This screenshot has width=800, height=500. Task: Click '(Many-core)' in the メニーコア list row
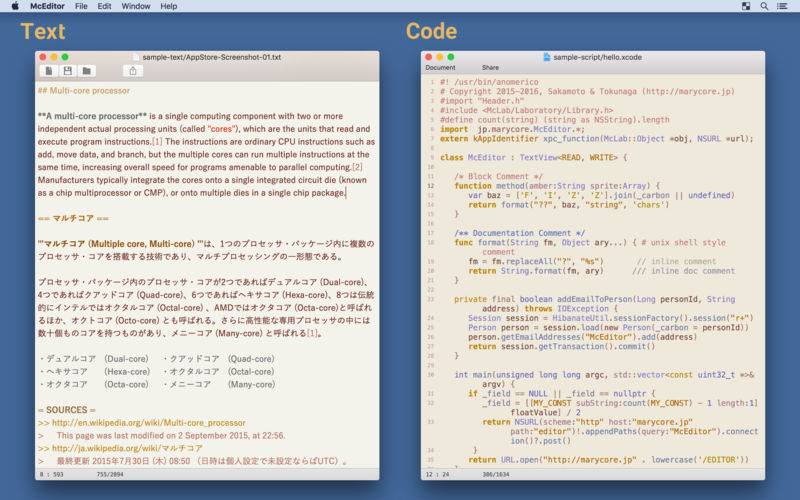[x=252, y=384]
